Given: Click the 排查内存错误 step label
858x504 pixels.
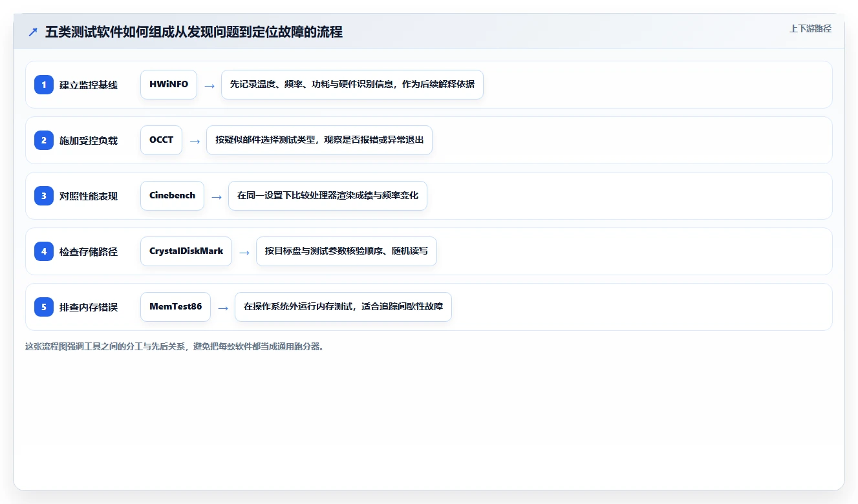Looking at the screenshot, I should 89,307.
